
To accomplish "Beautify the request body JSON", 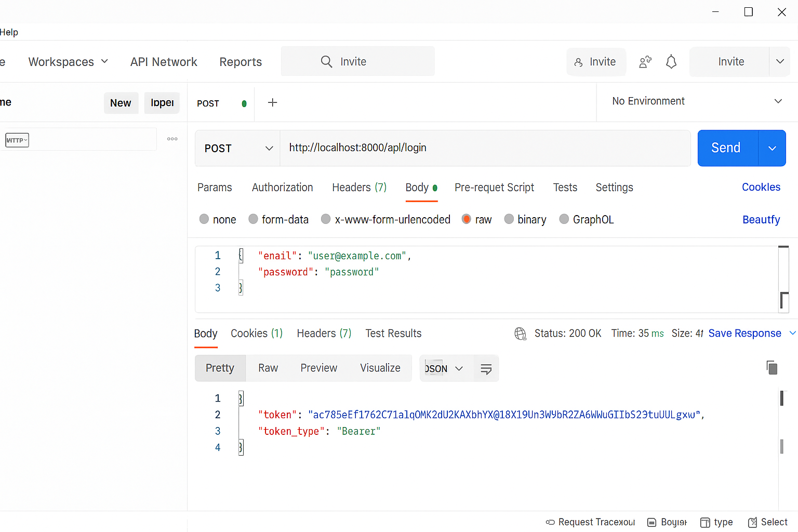I will pyautogui.click(x=761, y=219).
